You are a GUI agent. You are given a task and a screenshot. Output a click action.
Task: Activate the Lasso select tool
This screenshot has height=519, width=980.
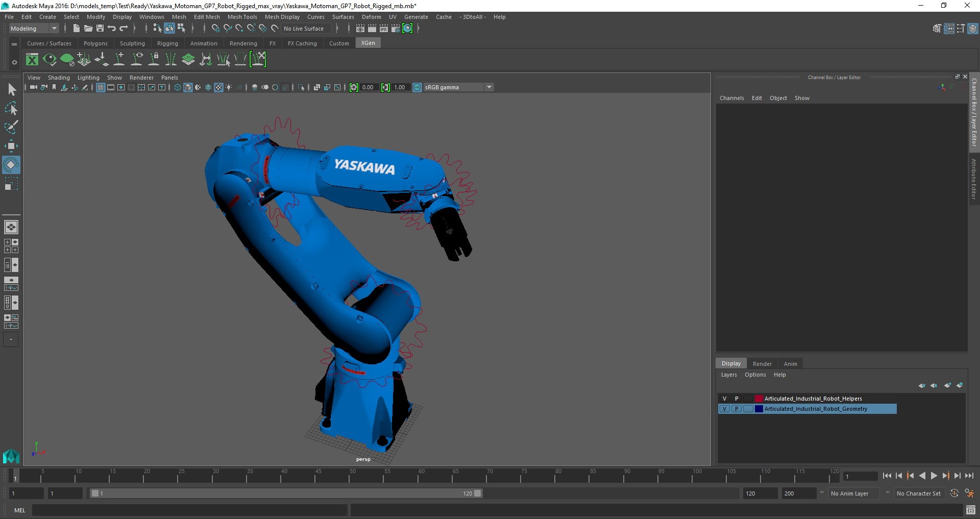tap(11, 108)
